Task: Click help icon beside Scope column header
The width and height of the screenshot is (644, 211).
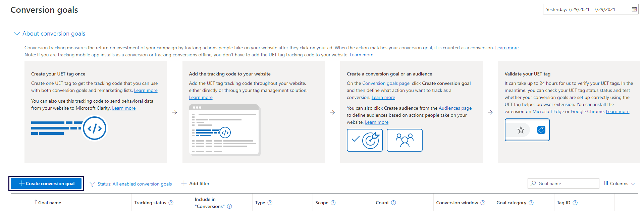Action: [333, 203]
